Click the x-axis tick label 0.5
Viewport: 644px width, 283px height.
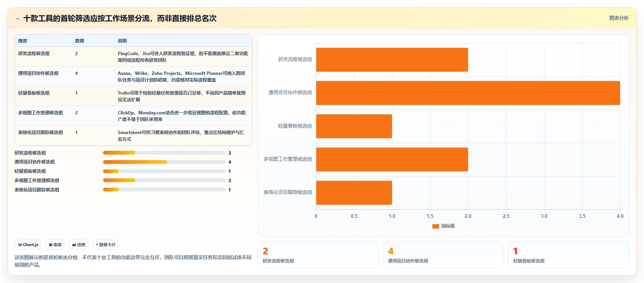pyautogui.click(x=354, y=216)
